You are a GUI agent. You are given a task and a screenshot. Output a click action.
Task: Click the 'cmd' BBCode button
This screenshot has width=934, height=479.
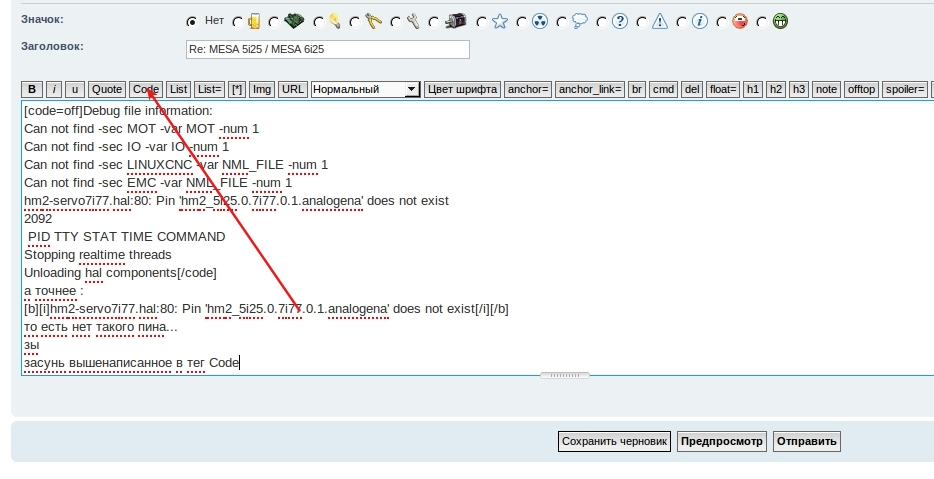click(x=663, y=89)
